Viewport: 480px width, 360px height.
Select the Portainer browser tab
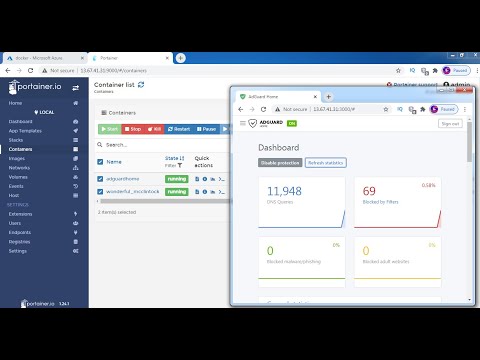point(131,58)
